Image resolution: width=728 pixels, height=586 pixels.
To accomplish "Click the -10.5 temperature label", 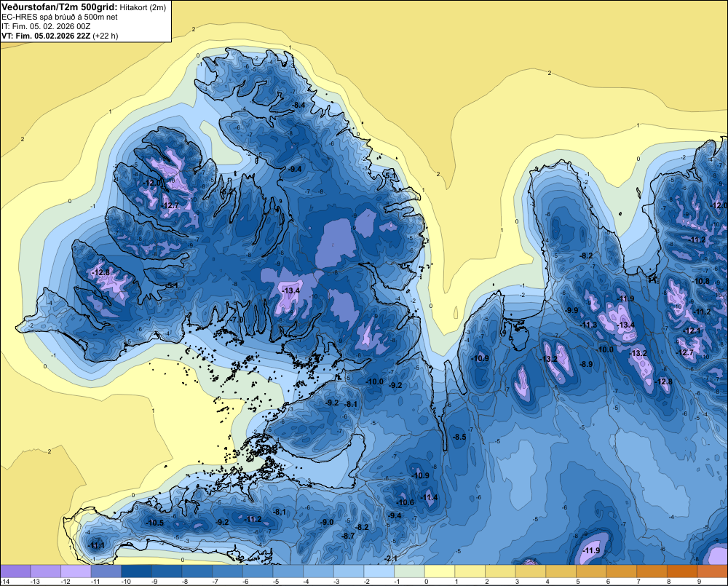I will [154, 523].
